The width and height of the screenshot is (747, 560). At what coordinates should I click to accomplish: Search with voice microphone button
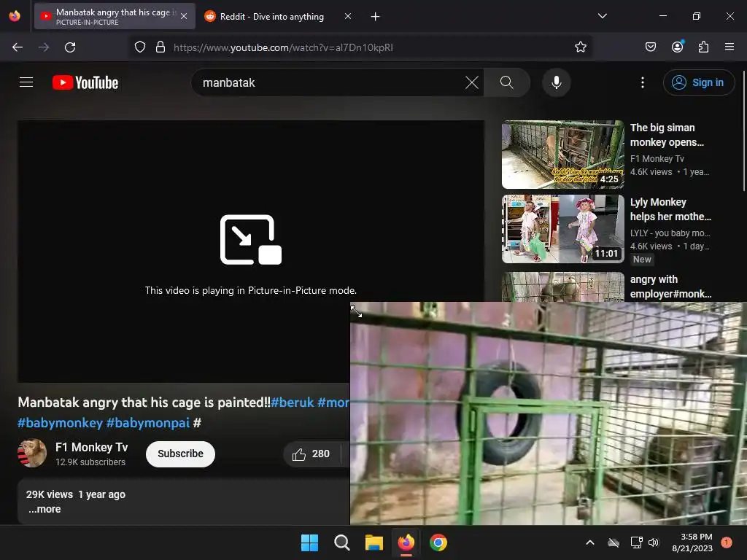[557, 82]
